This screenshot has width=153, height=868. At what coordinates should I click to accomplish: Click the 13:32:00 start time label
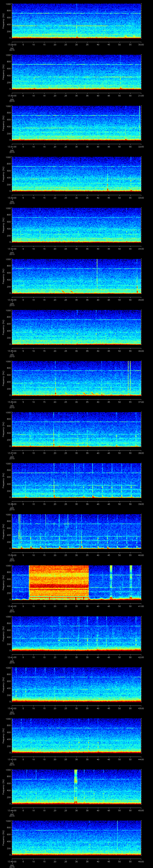click(x=12, y=198)
